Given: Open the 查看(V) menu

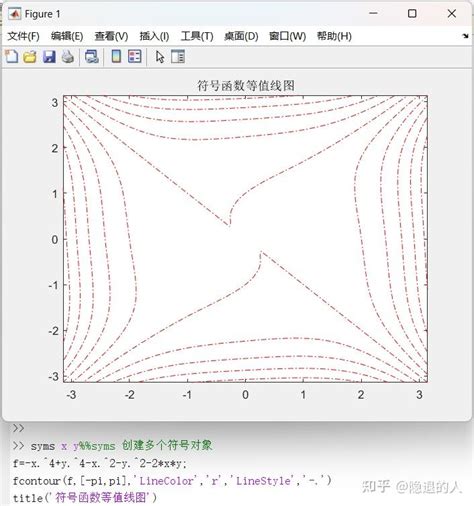Looking at the screenshot, I should (111, 36).
